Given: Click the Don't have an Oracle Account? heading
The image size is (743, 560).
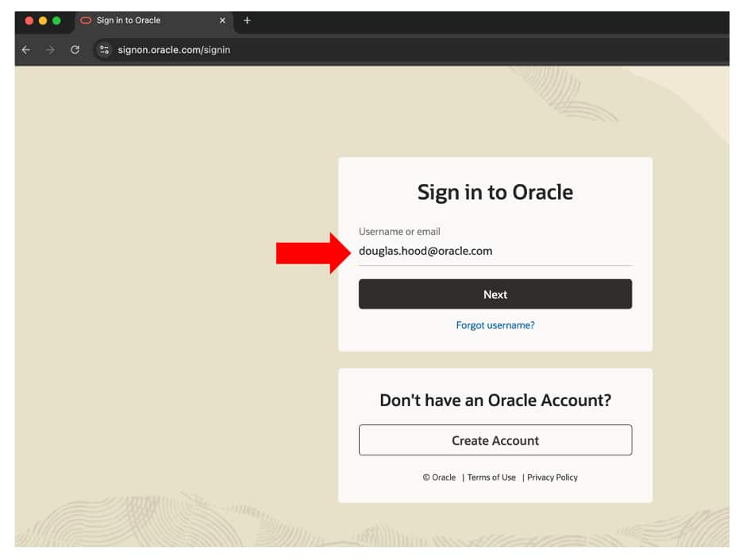Looking at the screenshot, I should click(x=495, y=401).
